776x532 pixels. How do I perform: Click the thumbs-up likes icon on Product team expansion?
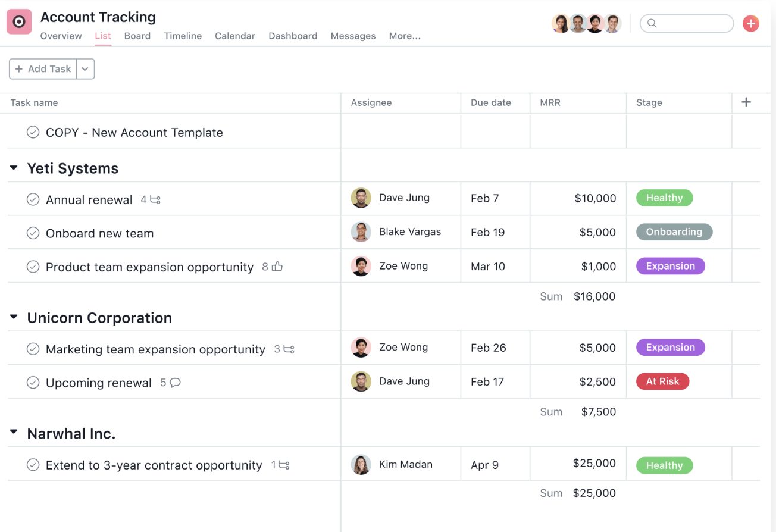click(x=277, y=267)
